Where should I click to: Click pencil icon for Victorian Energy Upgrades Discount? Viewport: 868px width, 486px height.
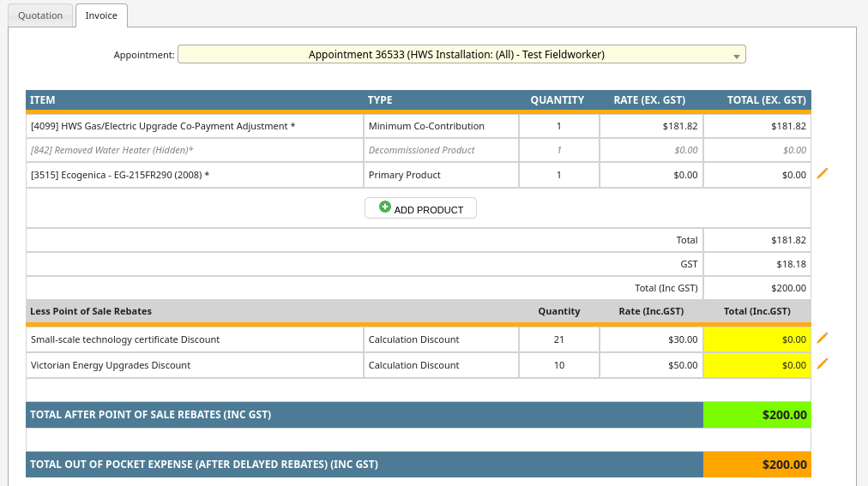click(x=823, y=364)
